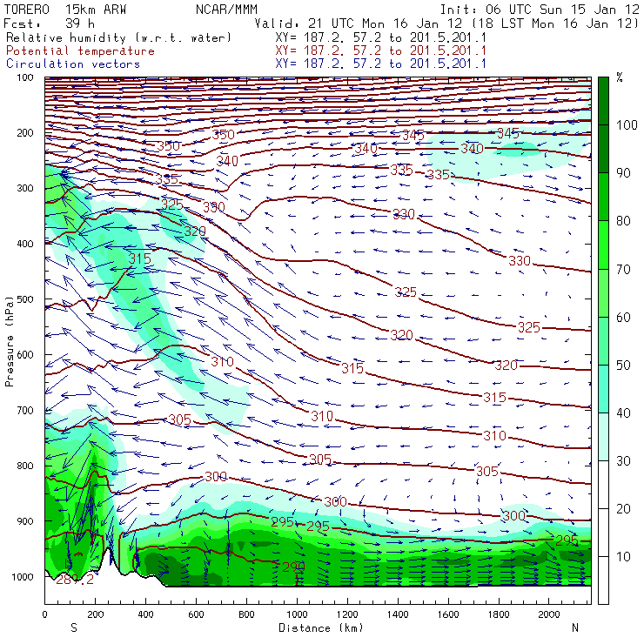Click the '%' unit label above colorbar
This screenshot has width=644, height=644.
pos(620,77)
